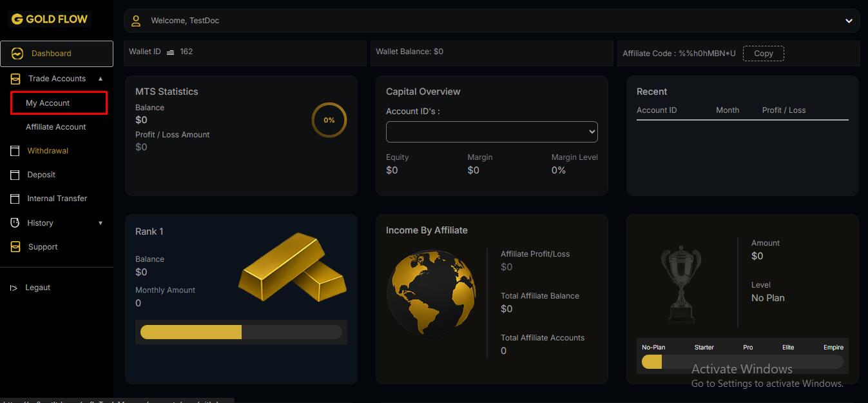The image size is (868, 403).
Task: Open the History clock icon
Action: pos(15,222)
